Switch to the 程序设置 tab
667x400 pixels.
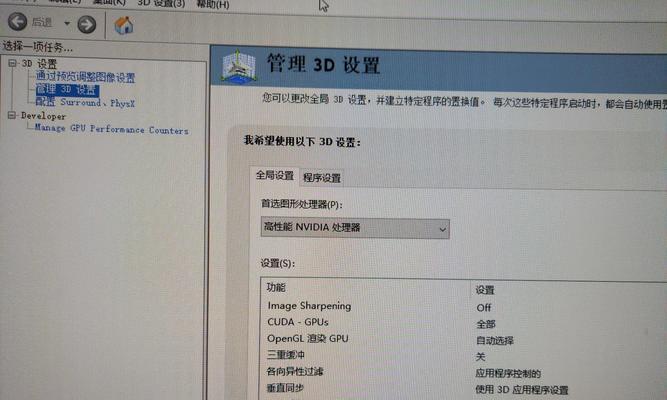(322, 178)
